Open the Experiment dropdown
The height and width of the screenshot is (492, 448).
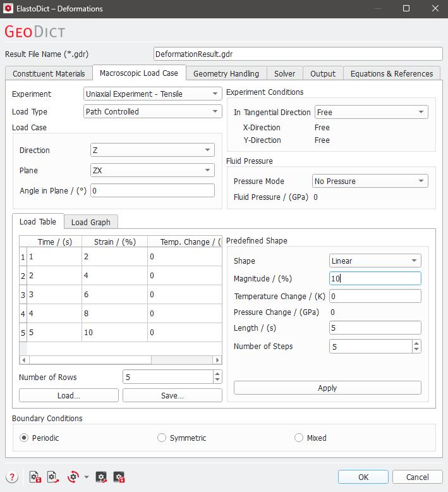153,94
